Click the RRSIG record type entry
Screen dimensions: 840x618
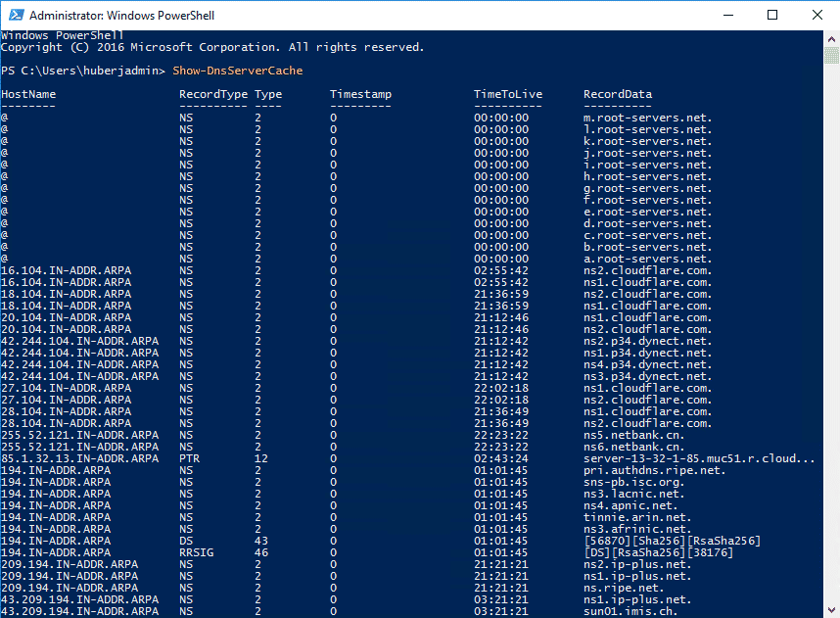pyautogui.click(x=196, y=552)
